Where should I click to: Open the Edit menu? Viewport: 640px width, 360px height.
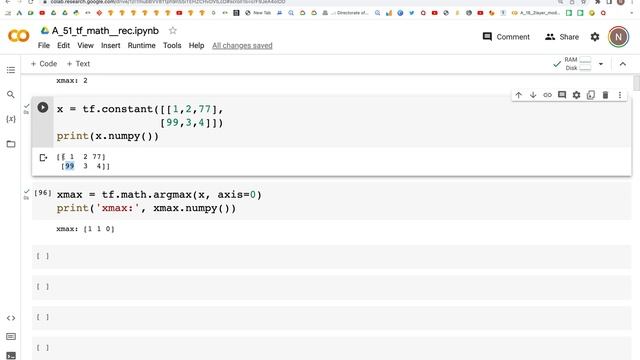point(63,45)
